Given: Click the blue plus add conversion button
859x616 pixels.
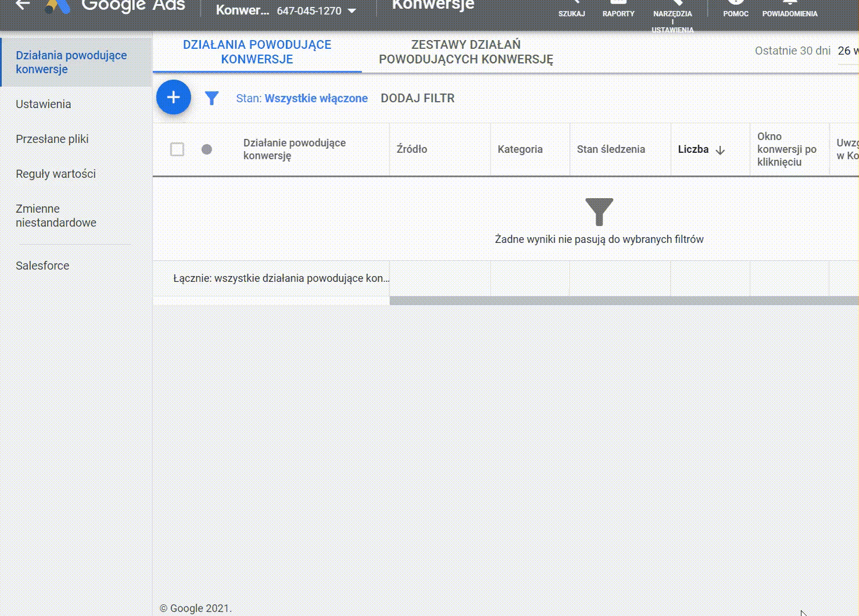Looking at the screenshot, I should point(173,97).
